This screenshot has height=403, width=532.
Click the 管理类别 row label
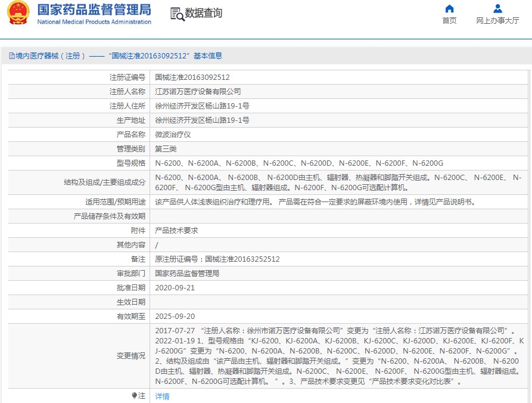(x=131, y=148)
